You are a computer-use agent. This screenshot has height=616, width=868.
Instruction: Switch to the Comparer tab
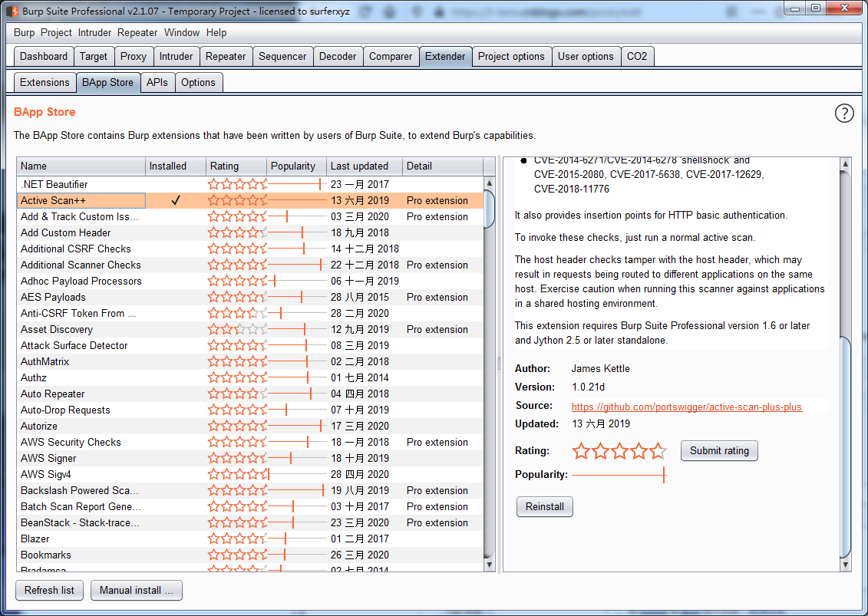391,57
